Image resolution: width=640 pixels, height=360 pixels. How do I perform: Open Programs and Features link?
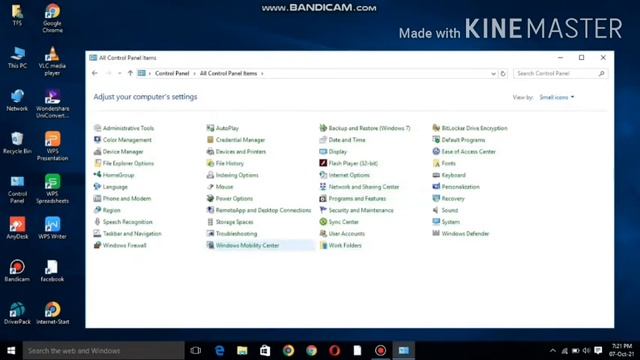click(357, 199)
